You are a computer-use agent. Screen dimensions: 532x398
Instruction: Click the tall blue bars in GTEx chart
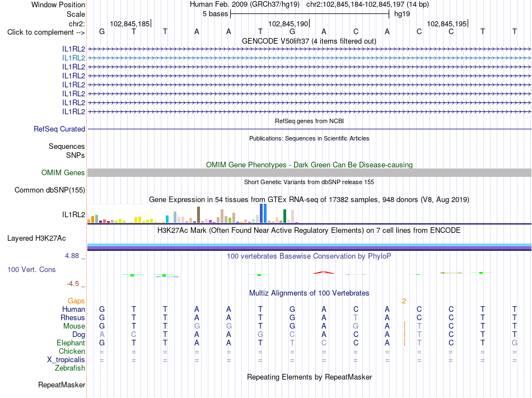263,213
